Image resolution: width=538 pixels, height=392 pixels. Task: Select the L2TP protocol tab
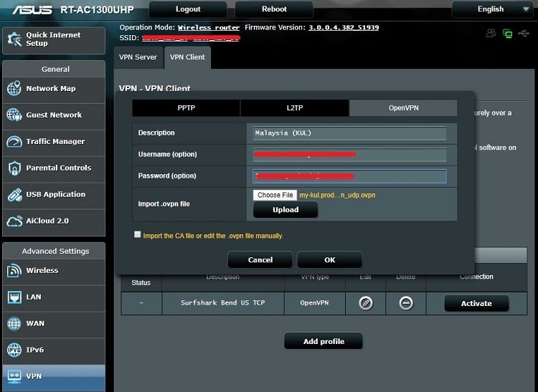tap(295, 108)
